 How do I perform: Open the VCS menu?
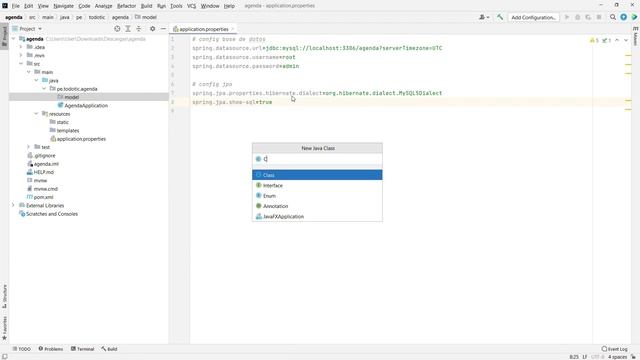click(x=191, y=6)
